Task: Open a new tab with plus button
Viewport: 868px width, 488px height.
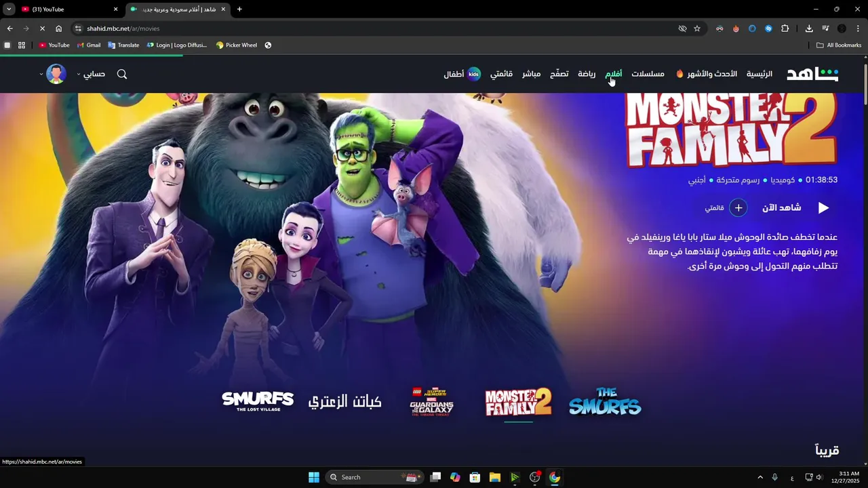Action: 239,9
